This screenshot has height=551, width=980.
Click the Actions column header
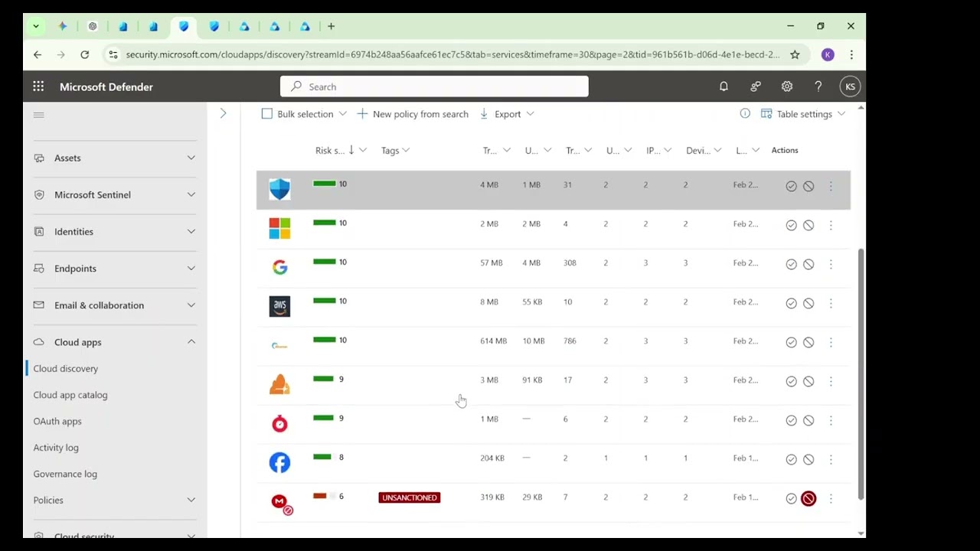[x=785, y=150]
